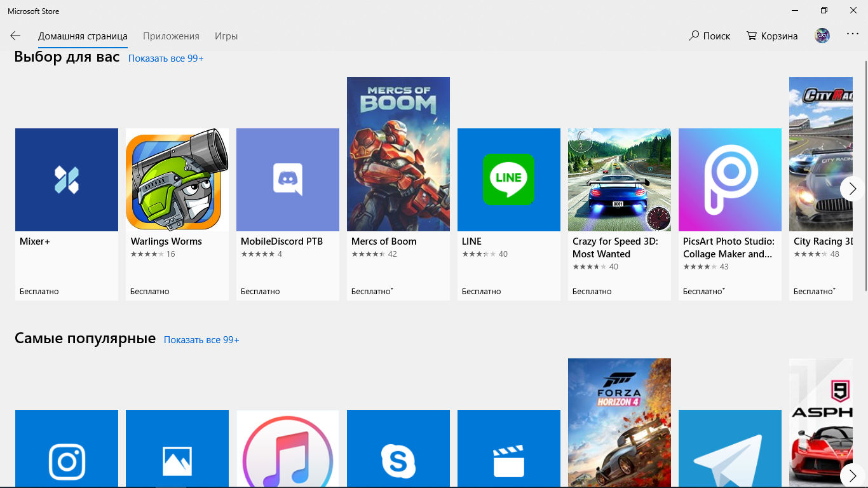
Task: Open the City Racing 3D cover
Action: pyautogui.click(x=821, y=154)
